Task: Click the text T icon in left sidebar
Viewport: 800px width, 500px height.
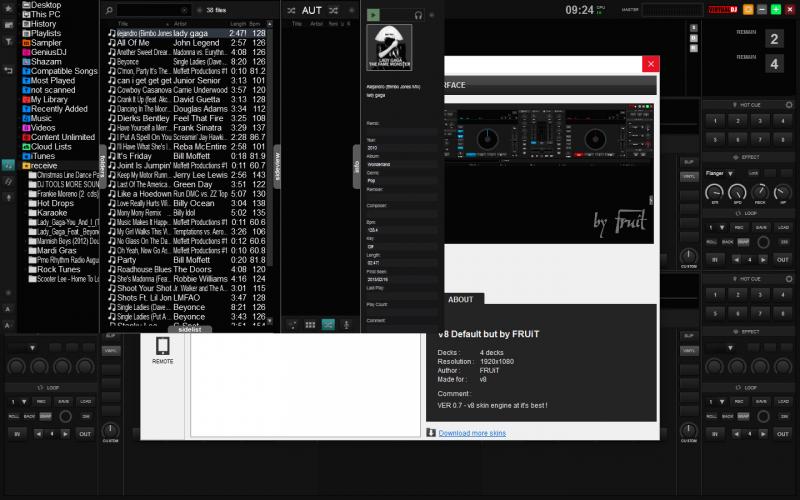Action: coord(8,41)
